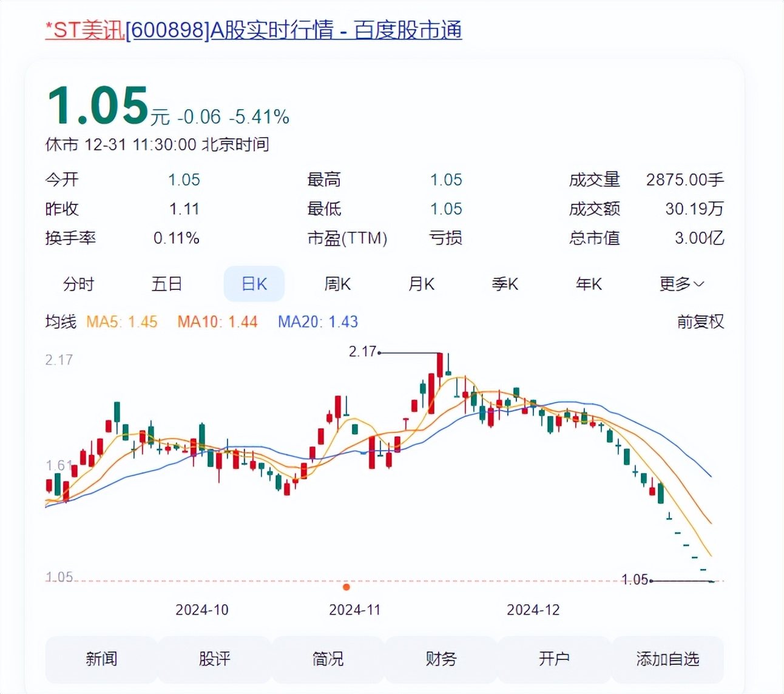Click the -5.41% change percentage

(x=259, y=116)
